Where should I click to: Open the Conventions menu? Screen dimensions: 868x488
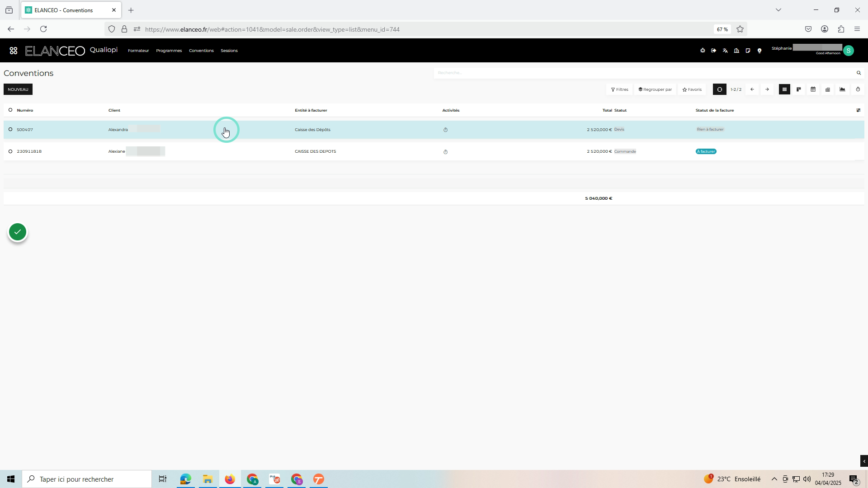pos(201,51)
